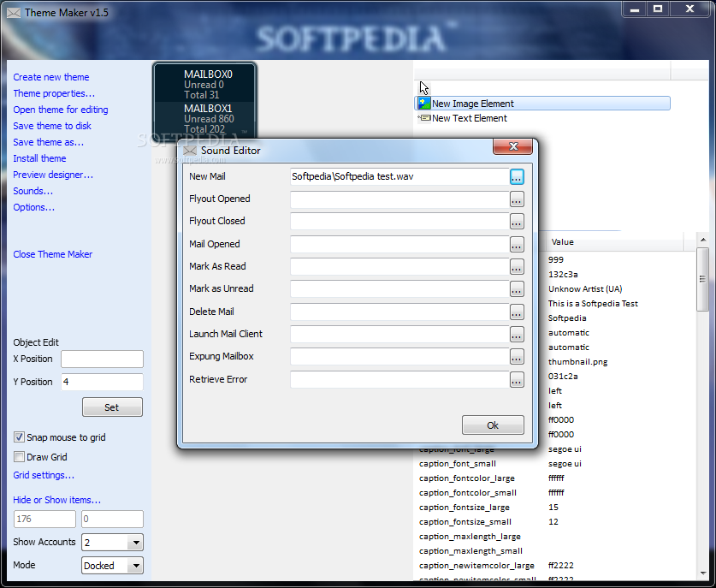Image resolution: width=716 pixels, height=588 pixels.
Task: Browse for Launch Mail Client sound file
Action: [x=517, y=335]
